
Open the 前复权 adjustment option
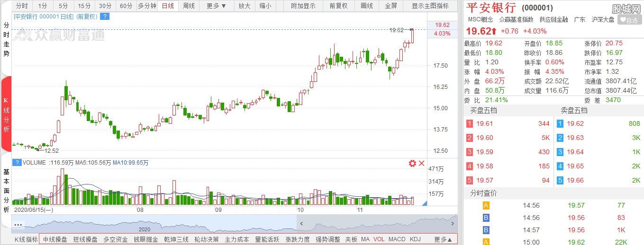(338, 6)
